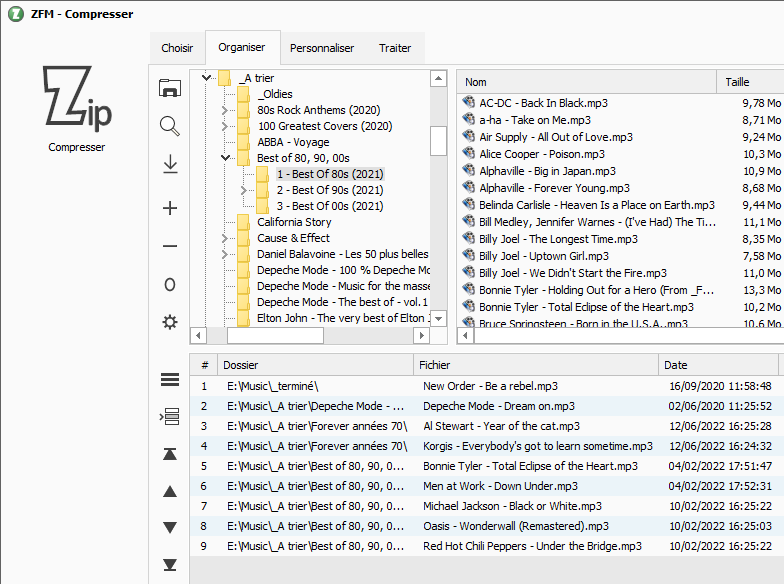Open settings with the gear icon
Viewport: 784px width, 584px height.
[x=170, y=322]
